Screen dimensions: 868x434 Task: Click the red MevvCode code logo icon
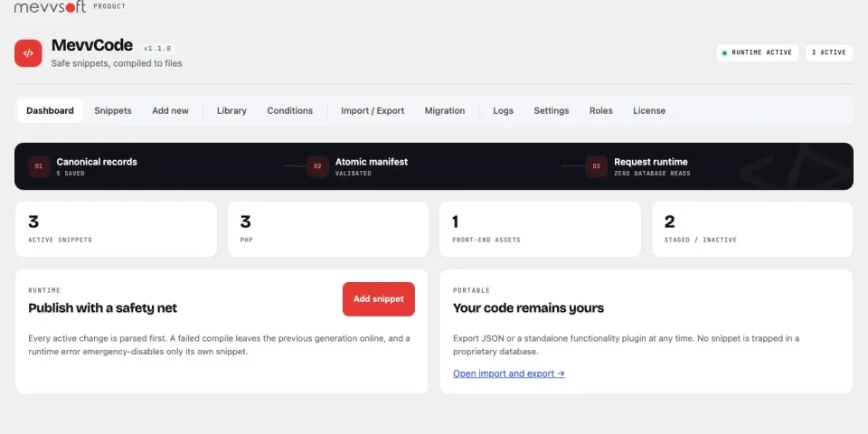[x=28, y=53]
